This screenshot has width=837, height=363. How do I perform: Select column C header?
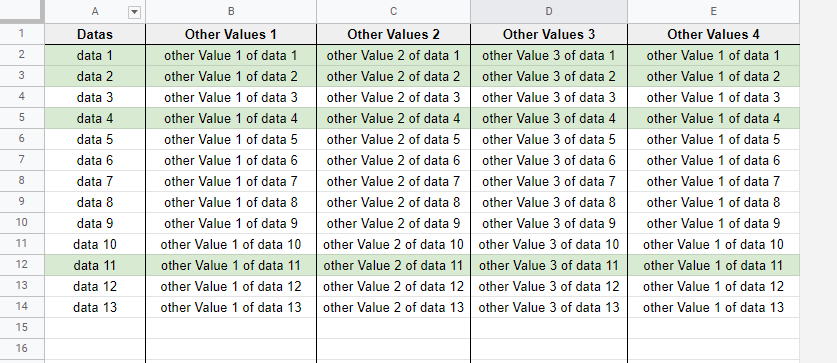coord(393,12)
